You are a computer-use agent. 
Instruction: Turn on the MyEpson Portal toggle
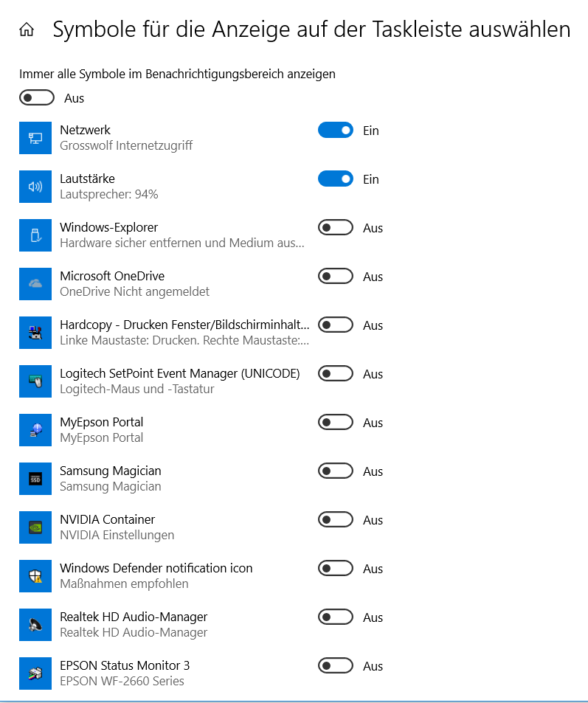[x=336, y=423]
